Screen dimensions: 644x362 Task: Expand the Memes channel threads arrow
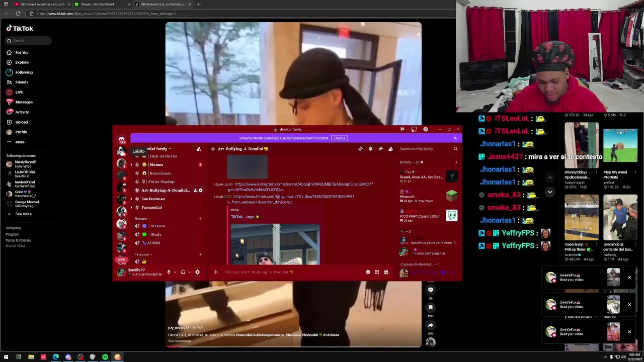coord(132,165)
